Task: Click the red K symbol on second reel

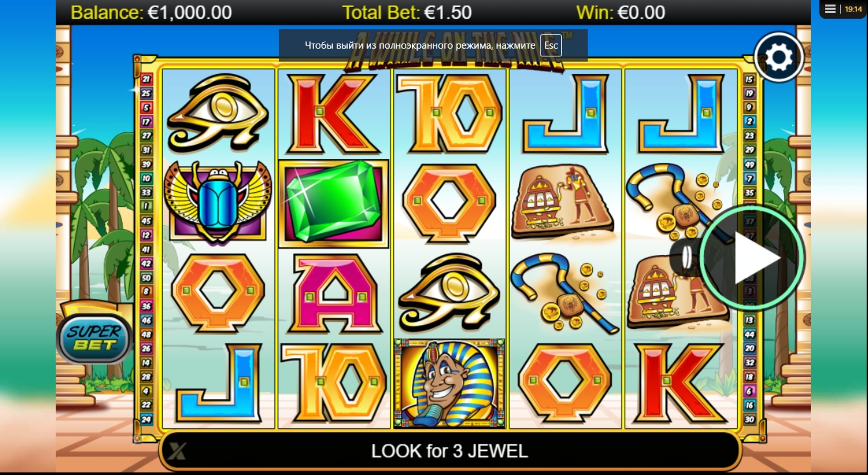Action: click(332, 114)
